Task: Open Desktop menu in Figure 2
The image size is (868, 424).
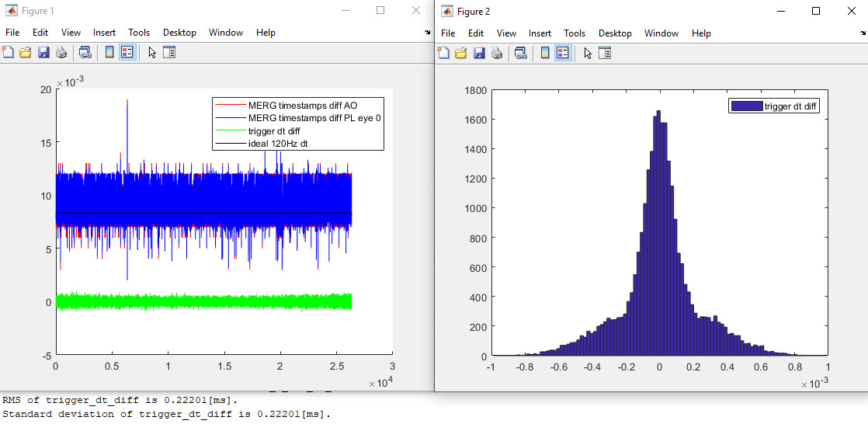Action: click(615, 33)
